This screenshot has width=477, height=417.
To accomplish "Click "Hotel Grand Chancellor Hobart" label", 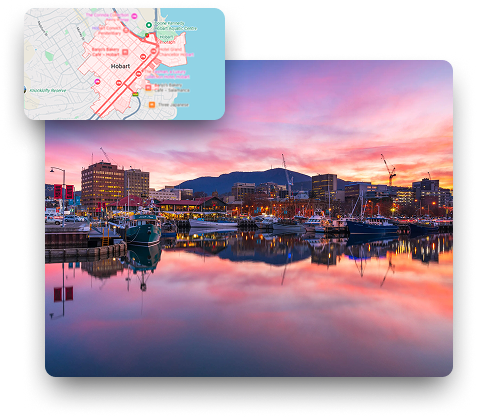I will 176,52.
